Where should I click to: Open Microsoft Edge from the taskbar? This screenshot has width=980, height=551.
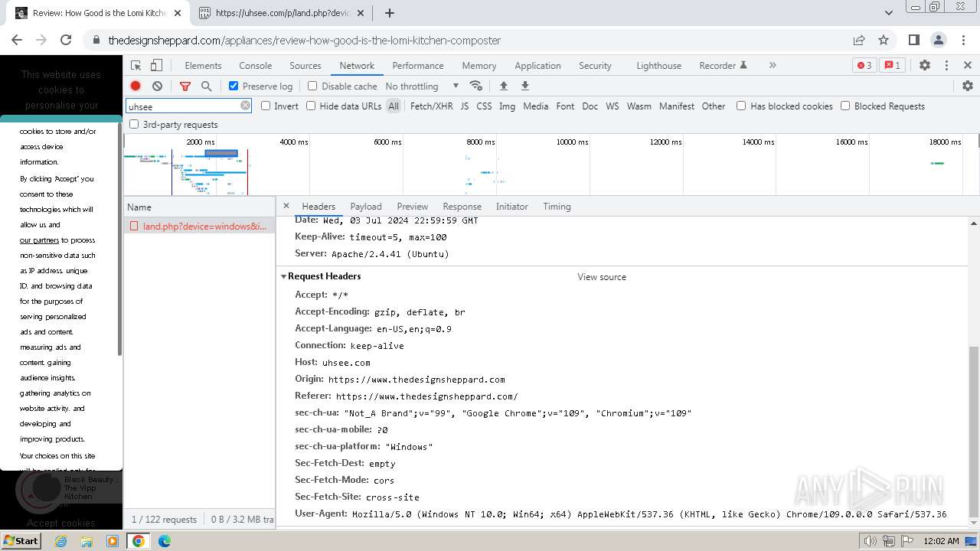[x=165, y=541]
